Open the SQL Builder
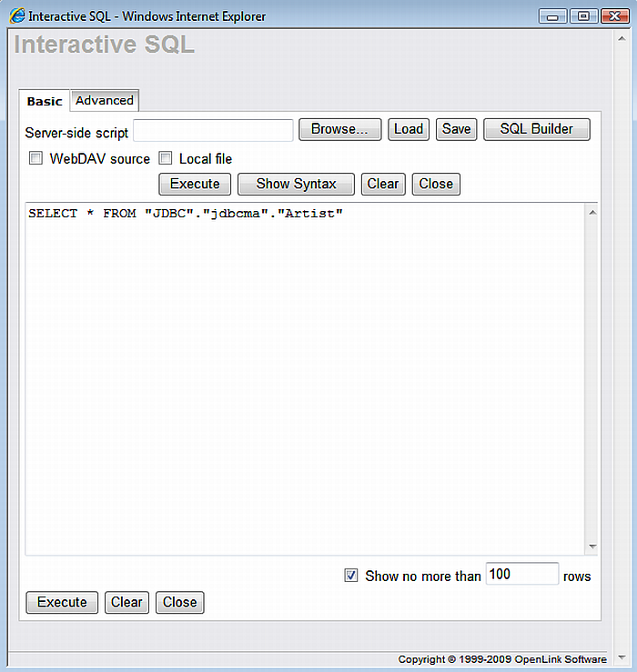This screenshot has width=637, height=672. click(536, 129)
